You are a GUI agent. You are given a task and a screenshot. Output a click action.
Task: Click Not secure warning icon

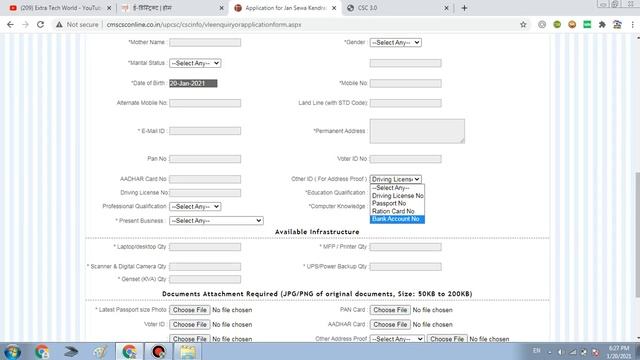(60, 24)
